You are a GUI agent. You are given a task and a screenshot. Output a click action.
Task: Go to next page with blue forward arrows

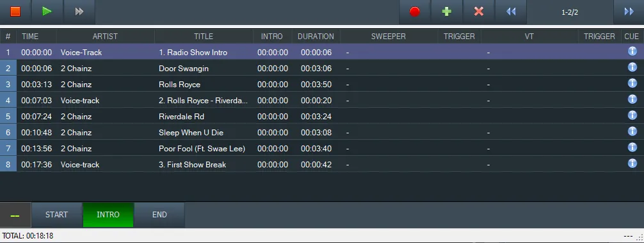point(629,12)
